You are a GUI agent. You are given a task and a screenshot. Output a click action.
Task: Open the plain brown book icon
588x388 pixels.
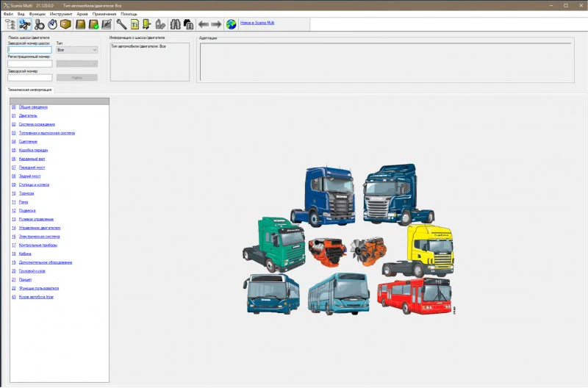[x=80, y=25]
